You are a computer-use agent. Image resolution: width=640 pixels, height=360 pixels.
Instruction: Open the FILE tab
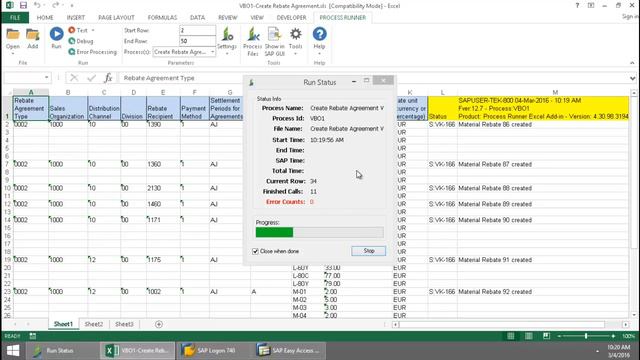pyautogui.click(x=15, y=18)
